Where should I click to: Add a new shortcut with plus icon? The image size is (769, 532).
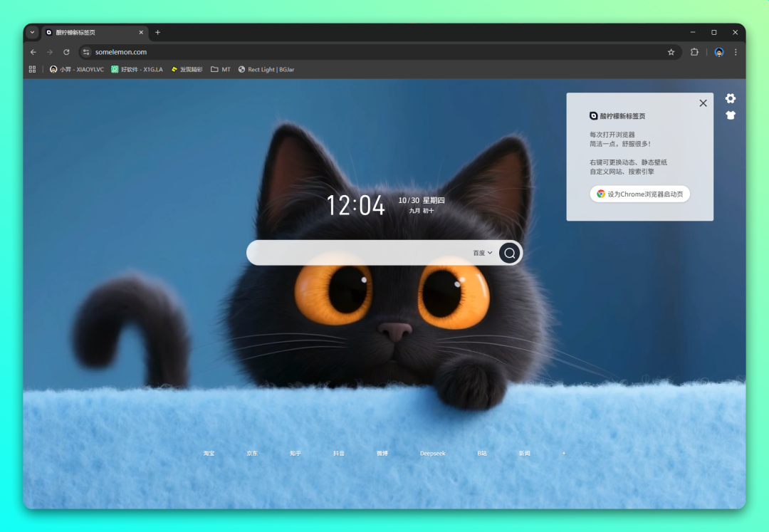click(x=564, y=453)
